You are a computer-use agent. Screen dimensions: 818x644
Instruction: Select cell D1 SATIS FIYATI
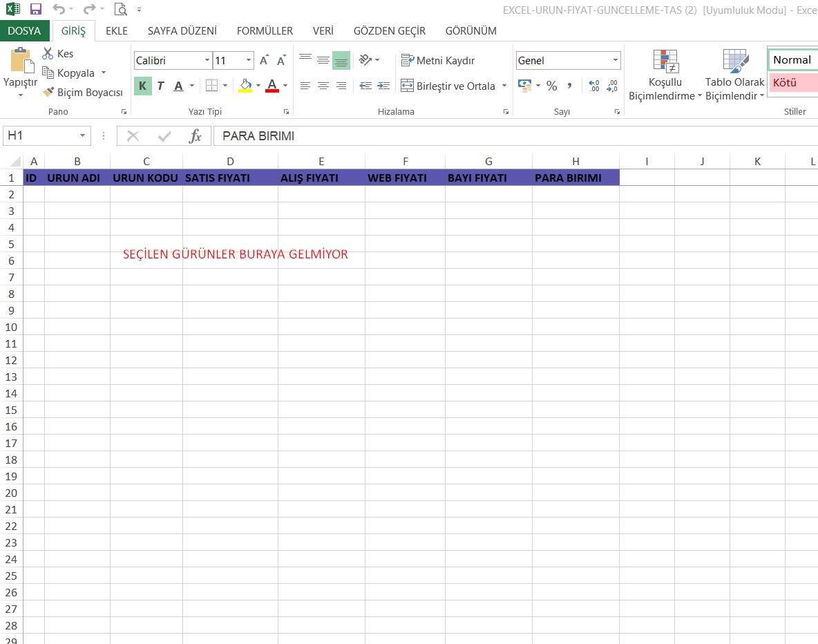[x=230, y=178]
